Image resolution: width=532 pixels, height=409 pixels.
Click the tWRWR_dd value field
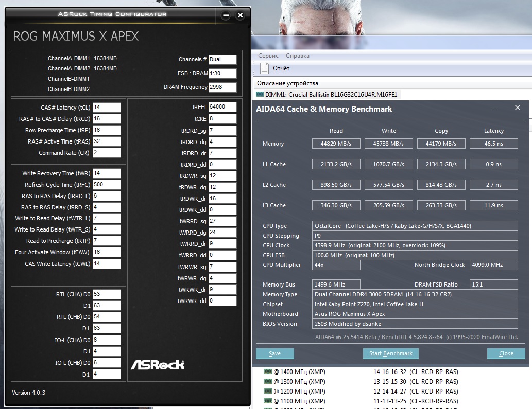(x=222, y=300)
